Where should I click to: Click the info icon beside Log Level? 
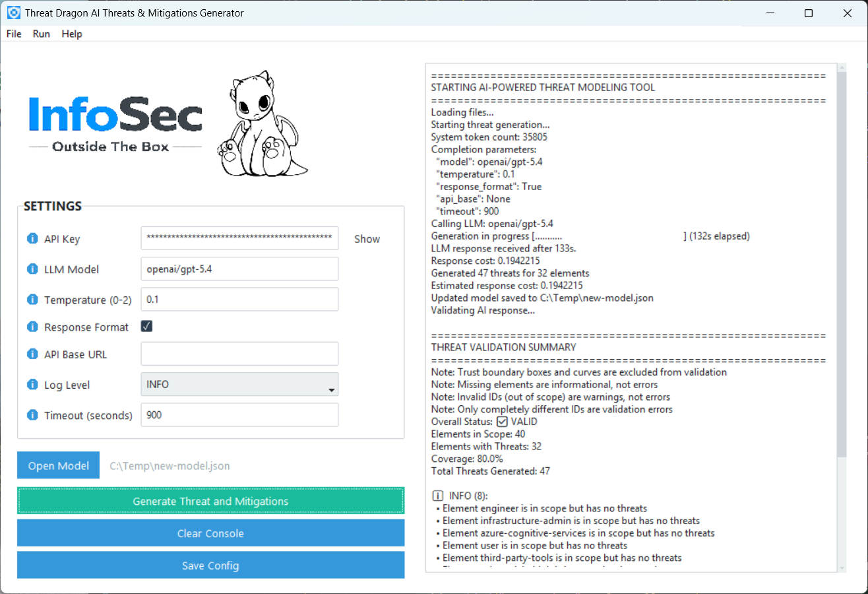[x=32, y=384]
